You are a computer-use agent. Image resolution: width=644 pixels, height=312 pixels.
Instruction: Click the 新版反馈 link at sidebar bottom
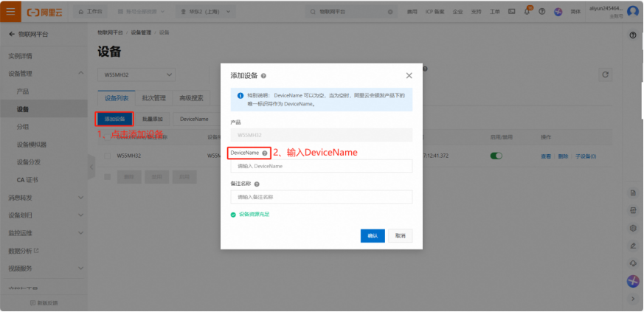click(x=44, y=303)
